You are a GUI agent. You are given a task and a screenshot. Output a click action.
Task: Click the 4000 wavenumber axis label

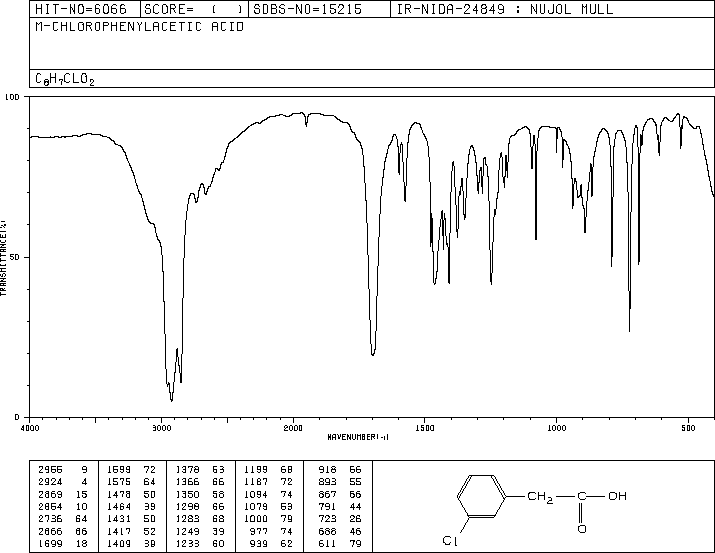[x=30, y=428]
